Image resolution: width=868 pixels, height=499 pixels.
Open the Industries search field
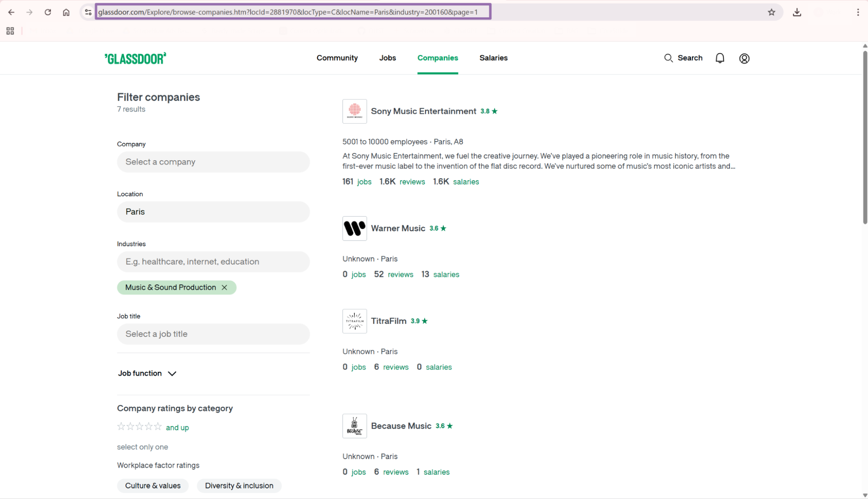[213, 262]
